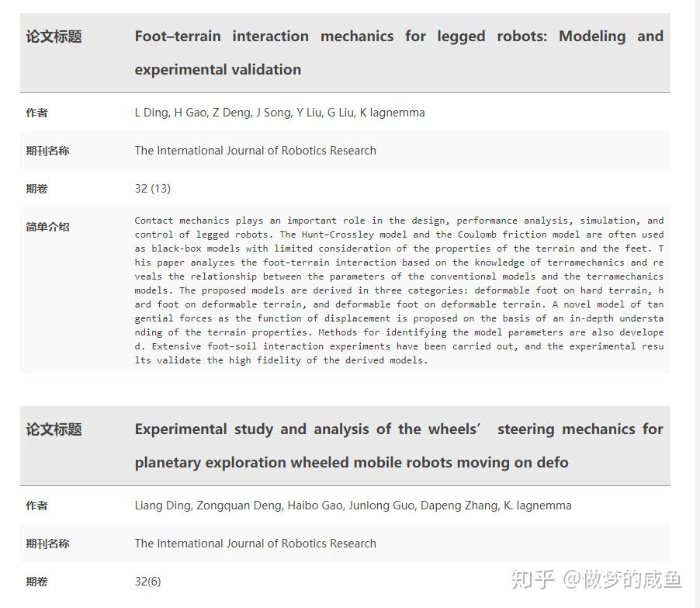Click the '简单介绍' label
Viewport: 700px width, 608px height.
(x=47, y=227)
